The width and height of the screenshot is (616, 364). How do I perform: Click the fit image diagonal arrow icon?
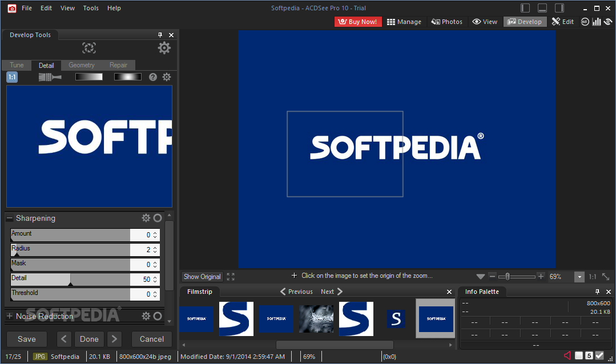click(606, 277)
